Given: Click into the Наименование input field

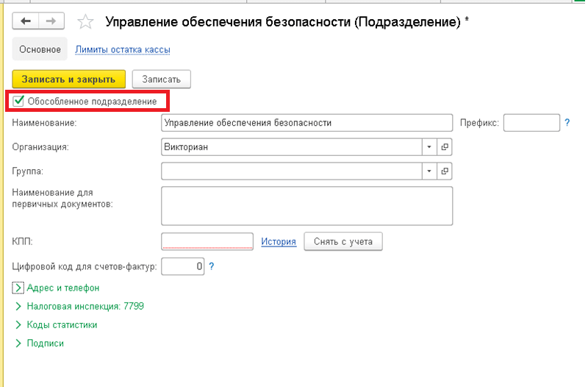Looking at the screenshot, I should click(306, 123).
